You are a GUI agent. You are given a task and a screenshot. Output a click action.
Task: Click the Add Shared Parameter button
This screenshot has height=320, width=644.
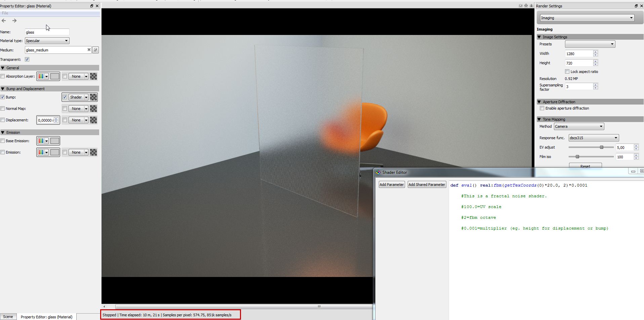[x=427, y=185]
